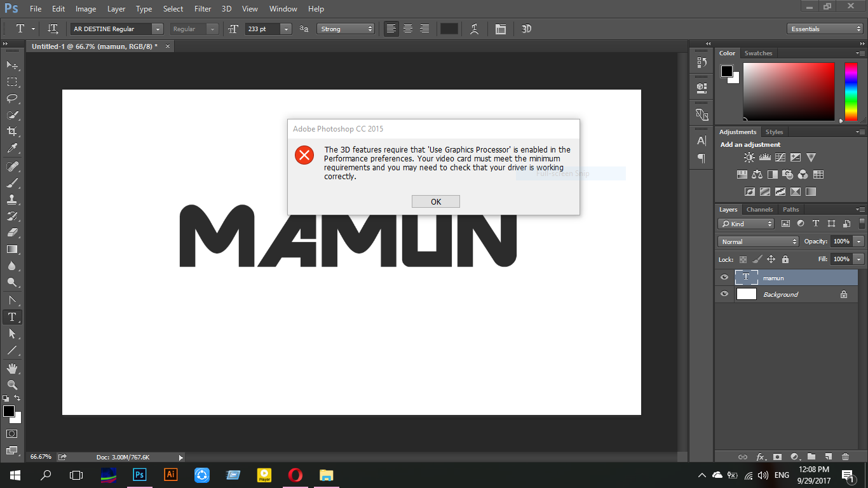Toggle left align text
This screenshot has width=868, height=488.
click(x=391, y=29)
